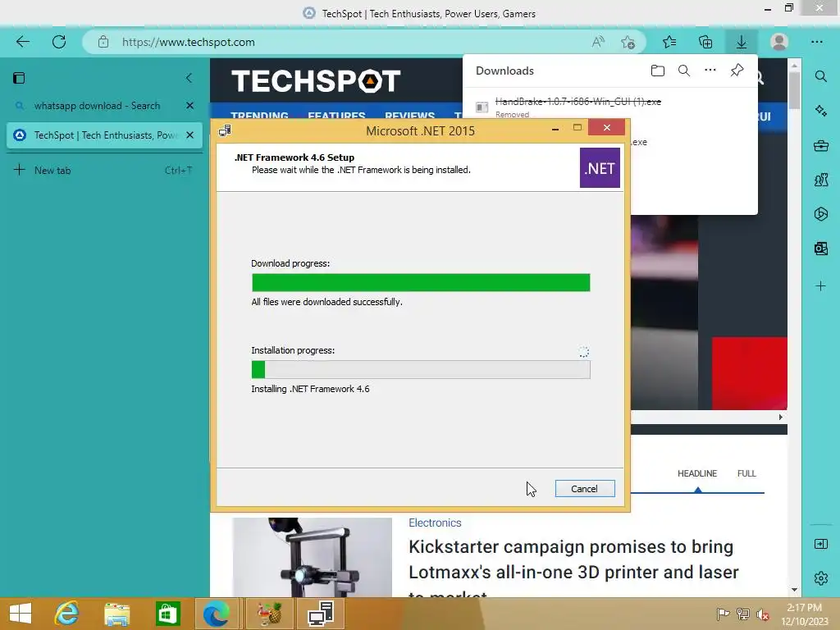Open the Edge sidebar search icon
840x630 pixels.
(820, 76)
